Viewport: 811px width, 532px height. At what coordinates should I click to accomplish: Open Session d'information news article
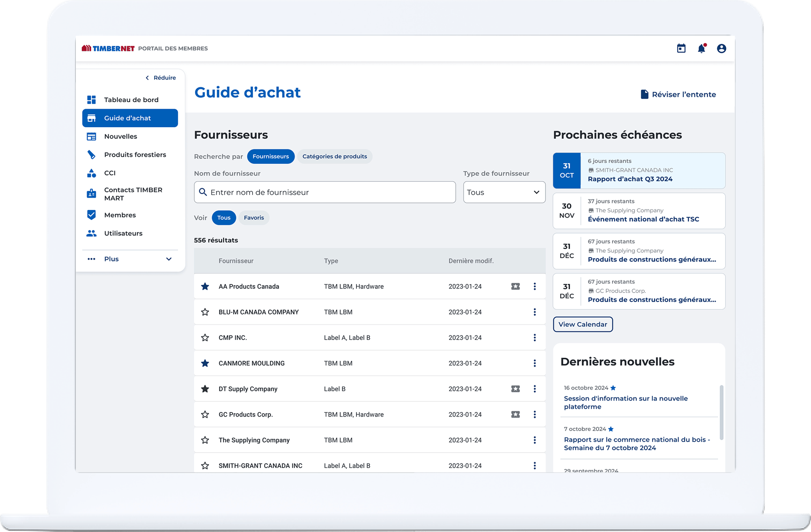(x=626, y=402)
